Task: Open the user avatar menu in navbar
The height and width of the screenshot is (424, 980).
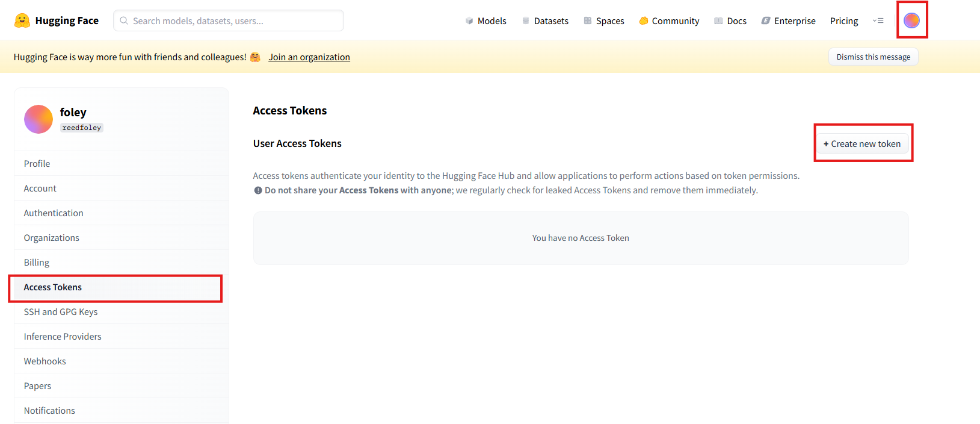Action: [x=911, y=20]
